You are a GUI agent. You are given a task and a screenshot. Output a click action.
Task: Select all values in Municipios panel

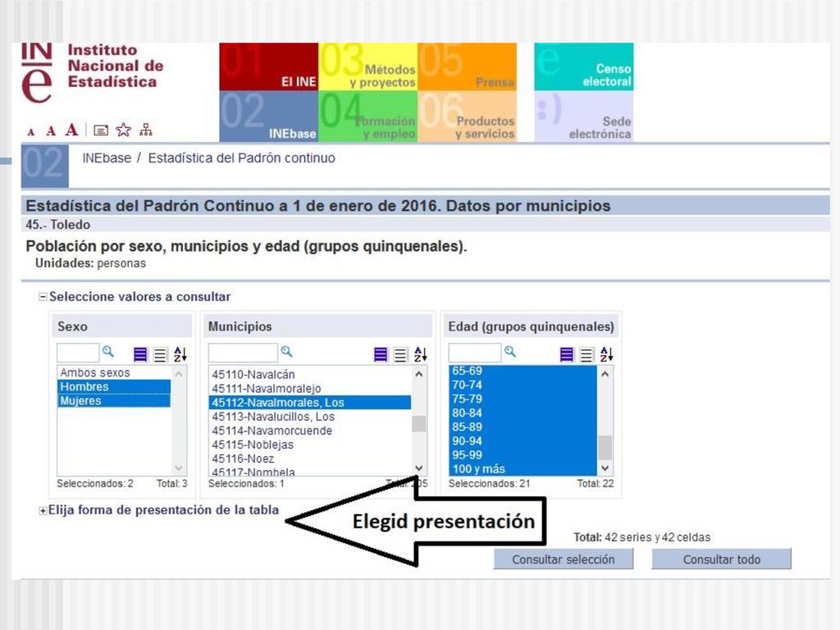[381, 354]
